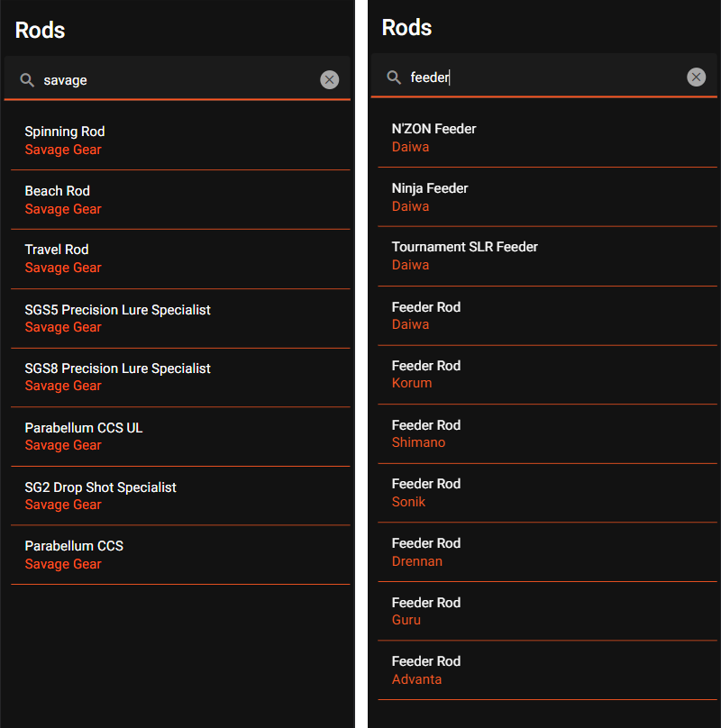Choose Feeder Rod by Sonik
The width and height of the screenshot is (721, 728).
[547, 493]
